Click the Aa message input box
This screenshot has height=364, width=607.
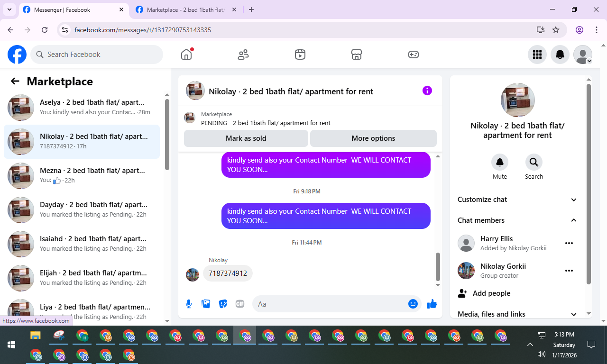(x=337, y=304)
